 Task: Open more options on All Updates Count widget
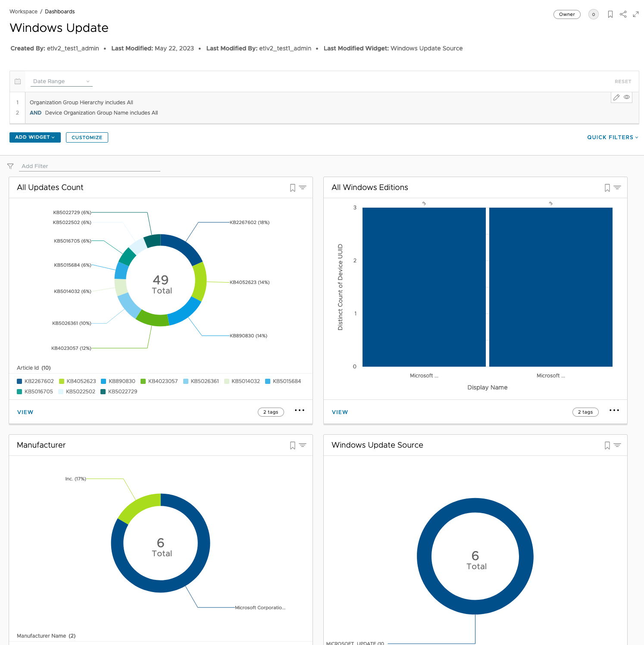(x=300, y=411)
